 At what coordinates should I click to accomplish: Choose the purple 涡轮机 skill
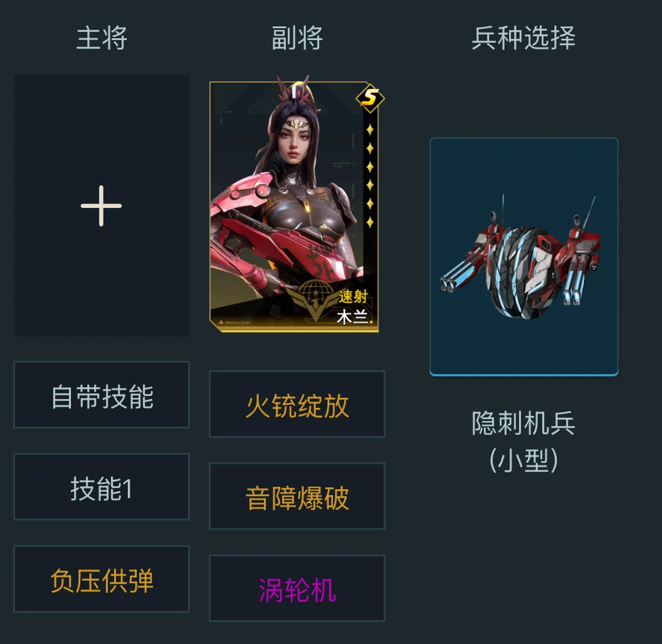point(297,588)
